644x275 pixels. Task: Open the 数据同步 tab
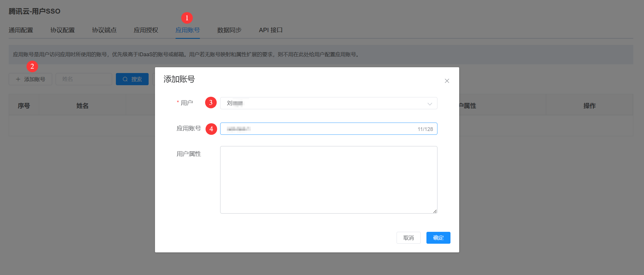pos(229,30)
